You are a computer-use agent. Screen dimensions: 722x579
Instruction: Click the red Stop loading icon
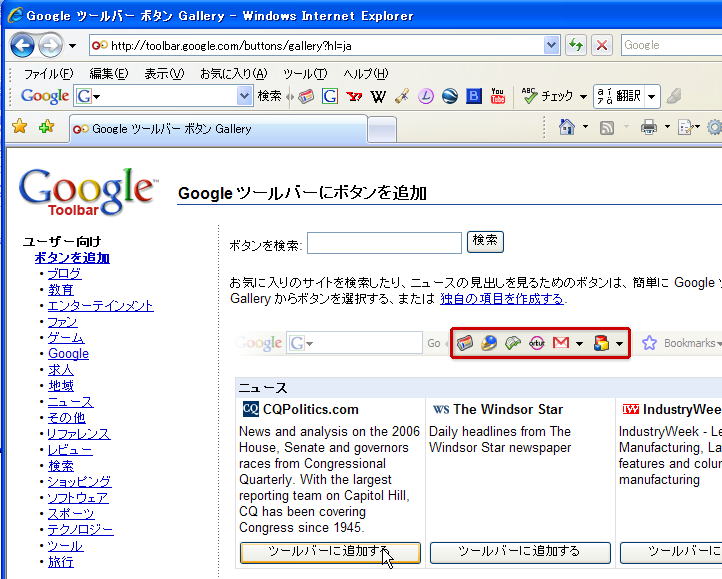point(601,45)
